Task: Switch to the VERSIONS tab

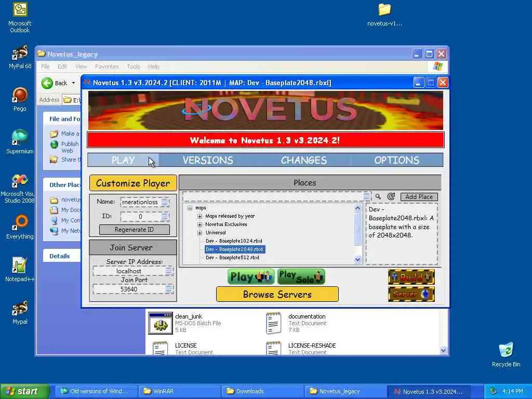Action: 208,160
